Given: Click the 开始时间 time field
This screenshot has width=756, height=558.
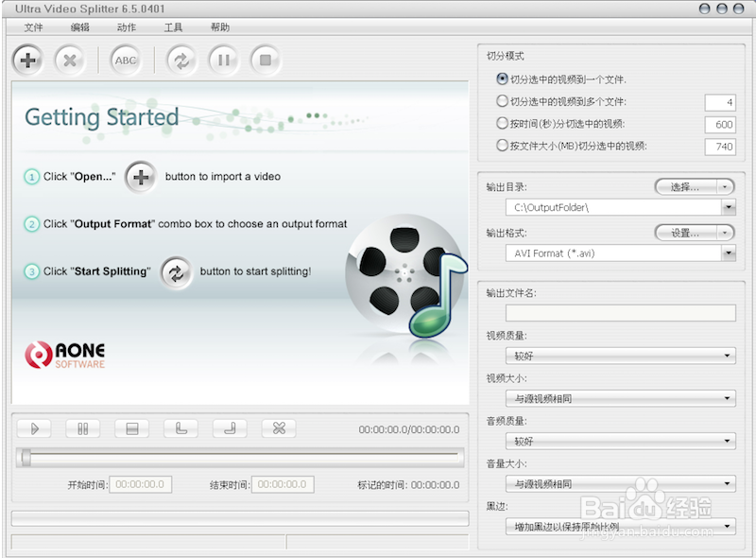Looking at the screenshot, I should point(140,484).
